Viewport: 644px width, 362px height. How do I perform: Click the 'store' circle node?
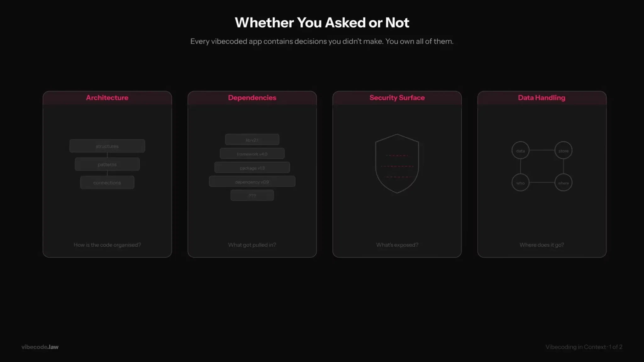pyautogui.click(x=563, y=151)
